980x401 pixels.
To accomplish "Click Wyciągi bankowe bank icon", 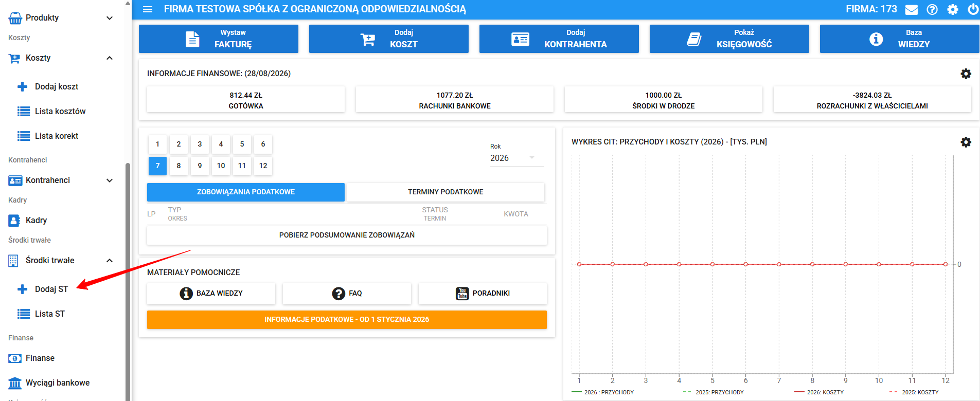I will [15, 383].
